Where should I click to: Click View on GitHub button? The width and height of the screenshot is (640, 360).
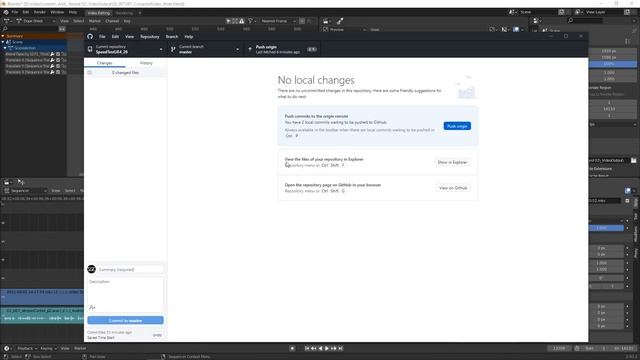coord(453,188)
